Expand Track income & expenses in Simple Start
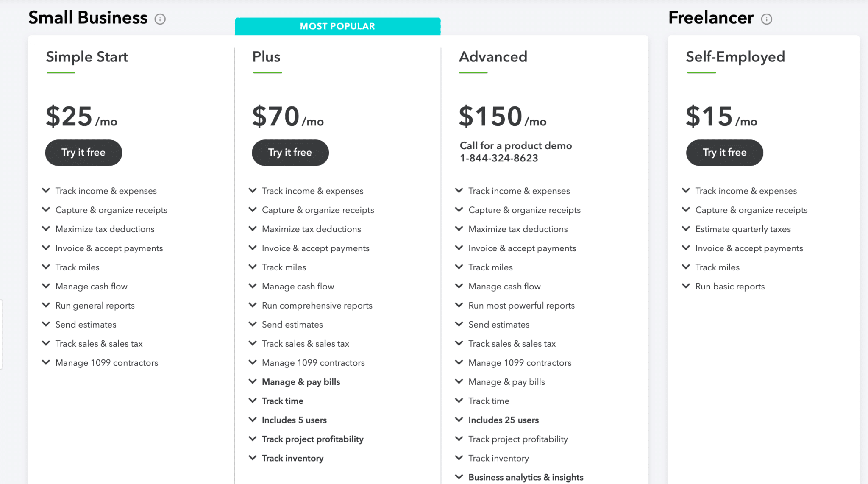Image resolution: width=868 pixels, height=484 pixels. (x=46, y=191)
